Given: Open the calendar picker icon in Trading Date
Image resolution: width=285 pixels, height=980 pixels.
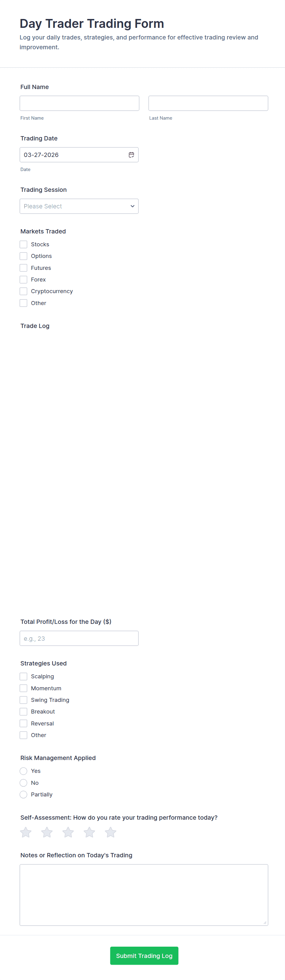Looking at the screenshot, I should [131, 155].
